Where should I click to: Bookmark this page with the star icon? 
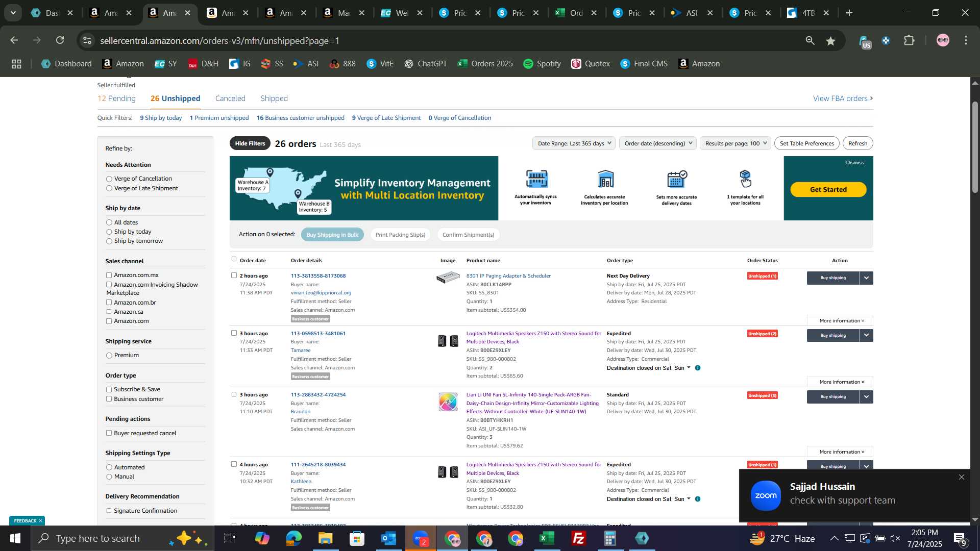[831, 41]
